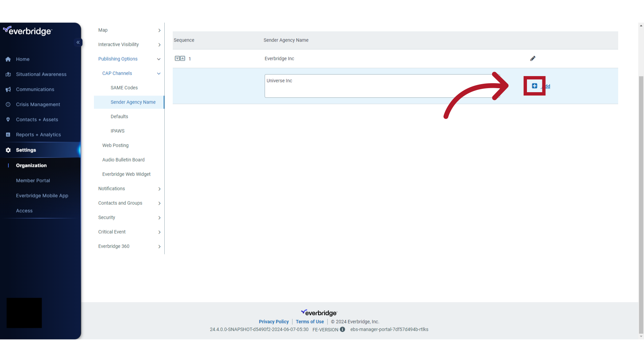Open the Terms of Use link

(x=310, y=322)
